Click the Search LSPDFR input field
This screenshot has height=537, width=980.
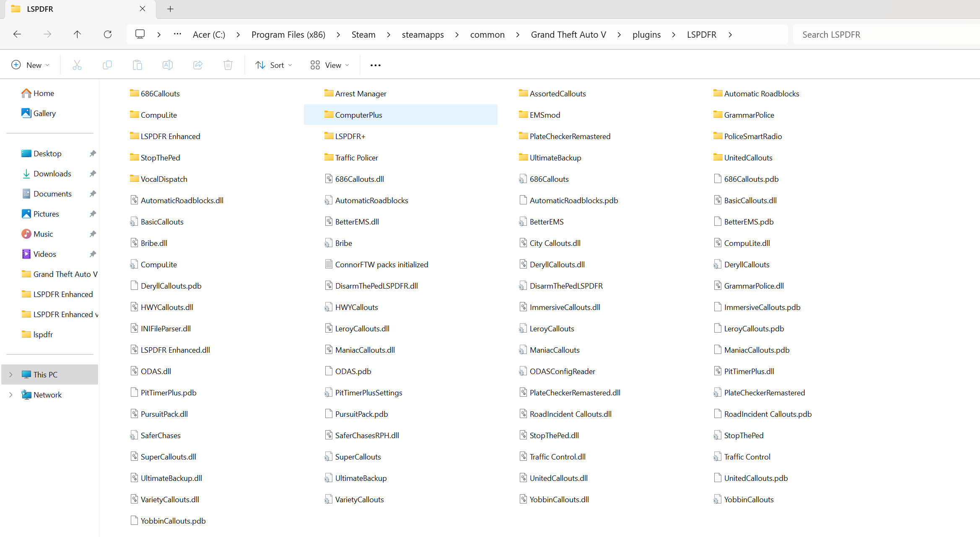pos(884,34)
